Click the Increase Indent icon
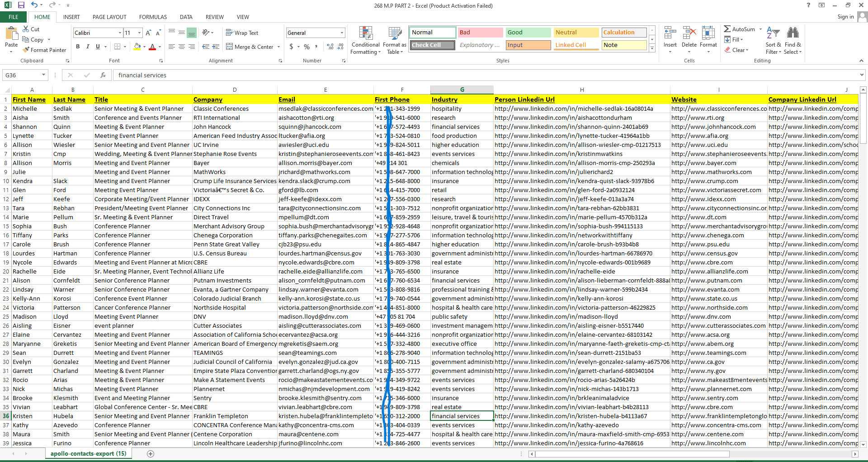The image size is (868, 462). (x=216, y=47)
